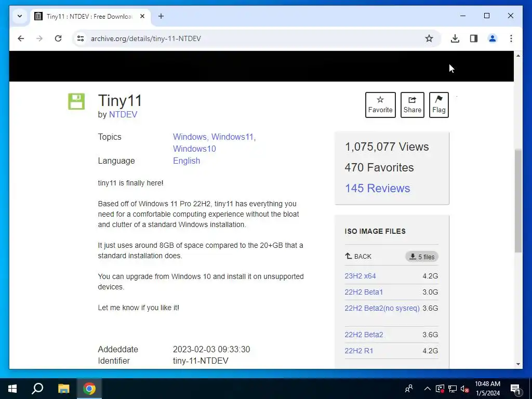The image size is (532, 399).
Task: Select the Tiny11 NTDEV browser tab
Action: [x=90, y=16]
